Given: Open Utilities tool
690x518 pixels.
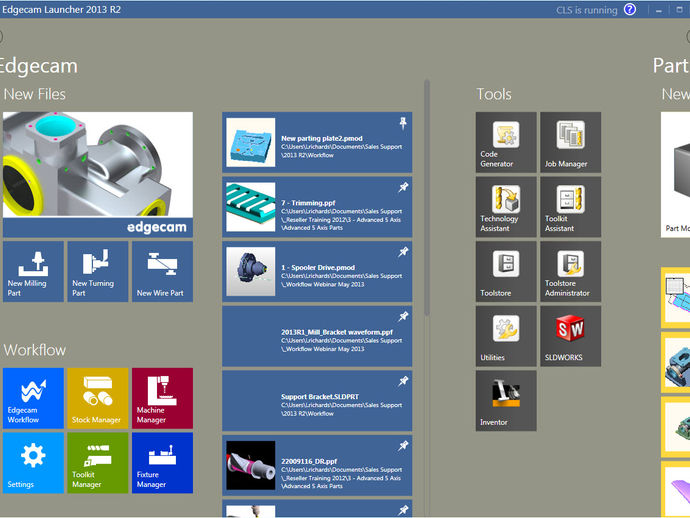Looking at the screenshot, I should [x=506, y=336].
